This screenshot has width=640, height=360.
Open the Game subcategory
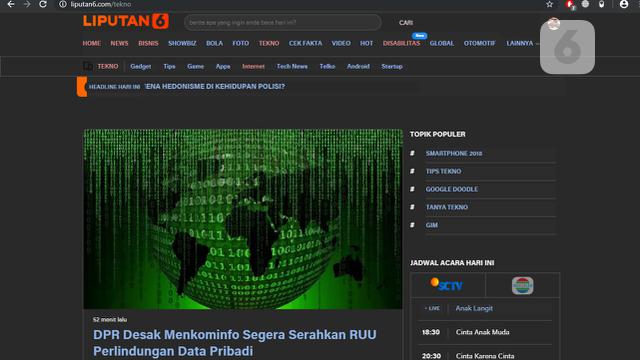pyautogui.click(x=196, y=67)
